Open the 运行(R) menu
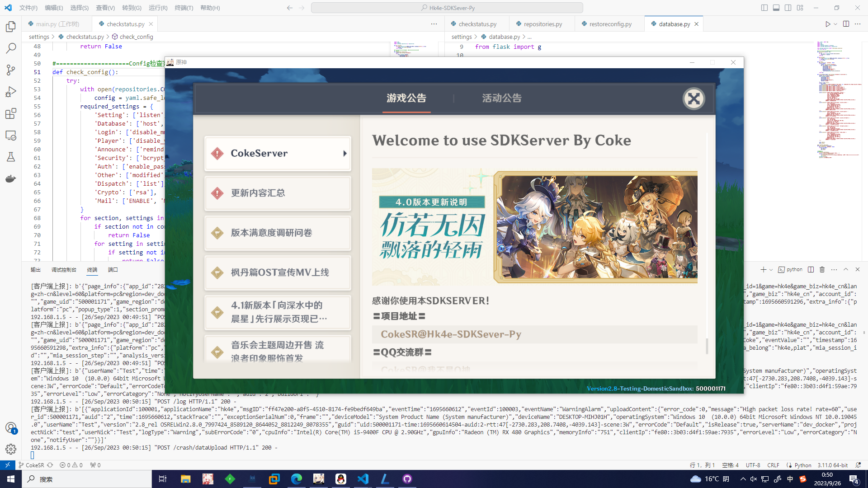This screenshot has height=488, width=868. (x=158, y=8)
